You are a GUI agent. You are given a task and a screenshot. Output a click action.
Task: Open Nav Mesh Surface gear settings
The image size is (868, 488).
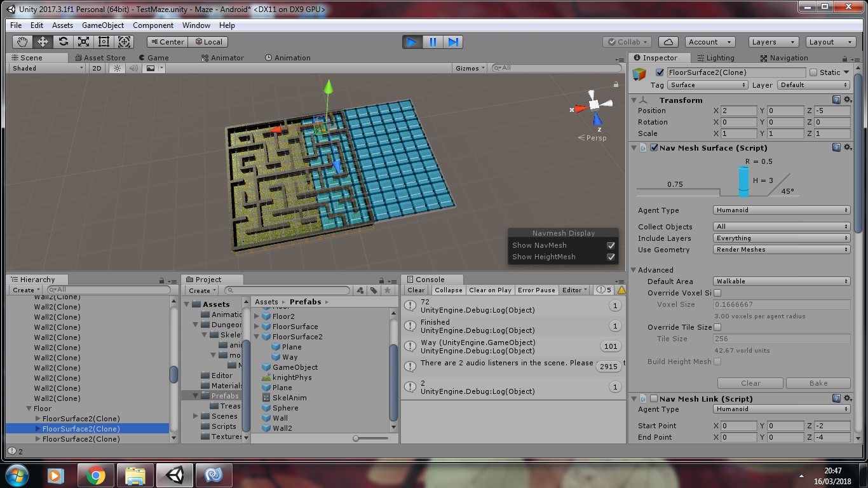point(848,147)
